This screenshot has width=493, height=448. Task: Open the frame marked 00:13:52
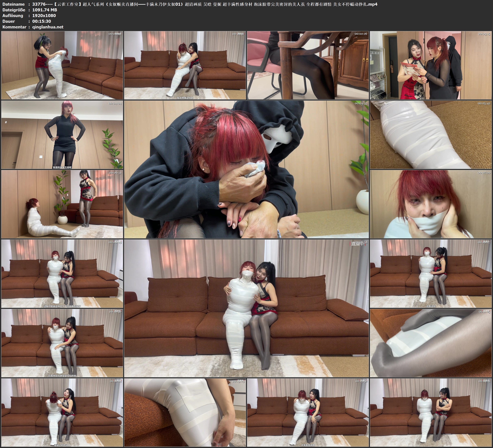(308, 412)
